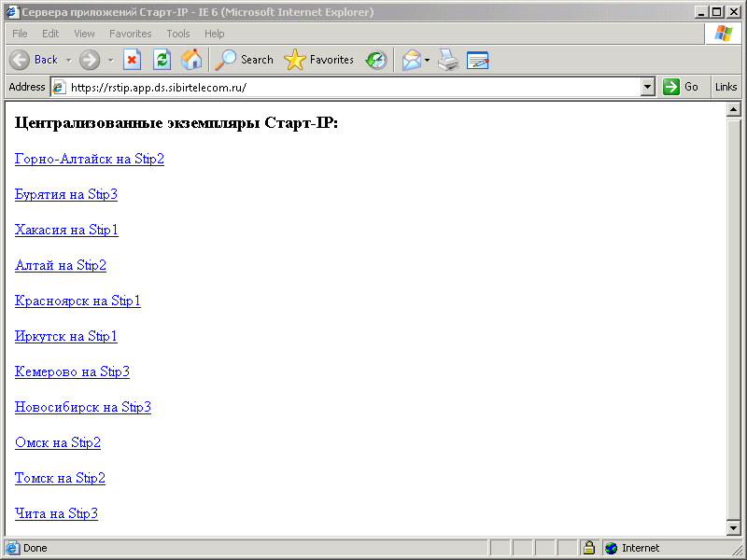Stop page loading with red X icon
747x560 pixels.
coord(132,60)
